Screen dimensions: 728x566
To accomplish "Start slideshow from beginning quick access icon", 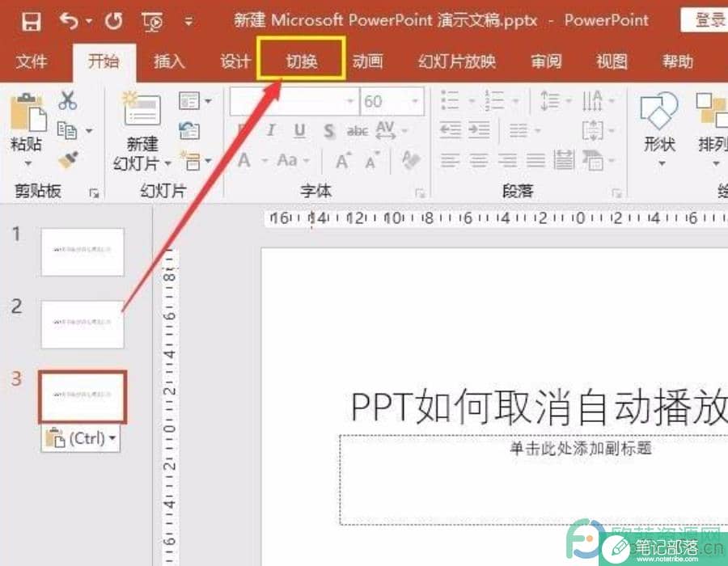I will tap(152, 22).
